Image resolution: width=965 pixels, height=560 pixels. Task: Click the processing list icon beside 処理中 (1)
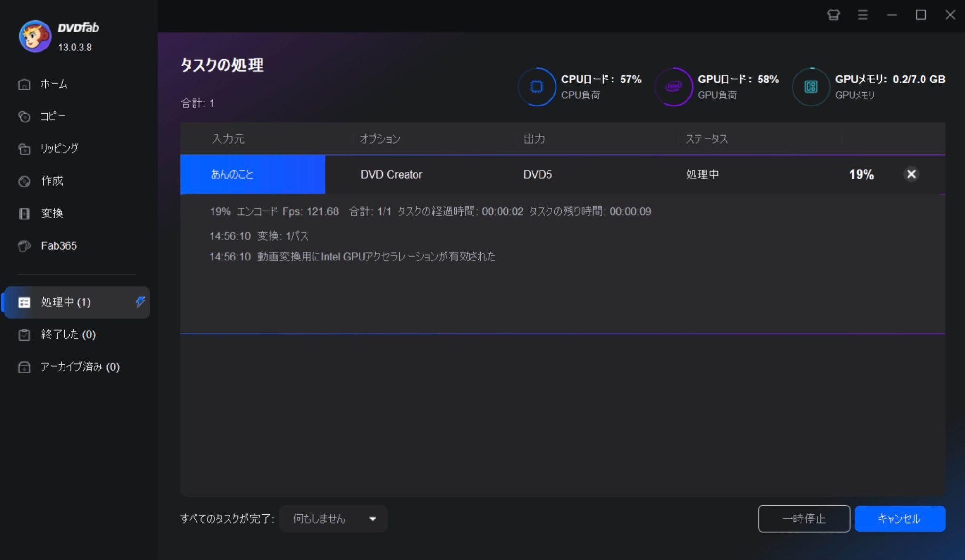coord(25,302)
